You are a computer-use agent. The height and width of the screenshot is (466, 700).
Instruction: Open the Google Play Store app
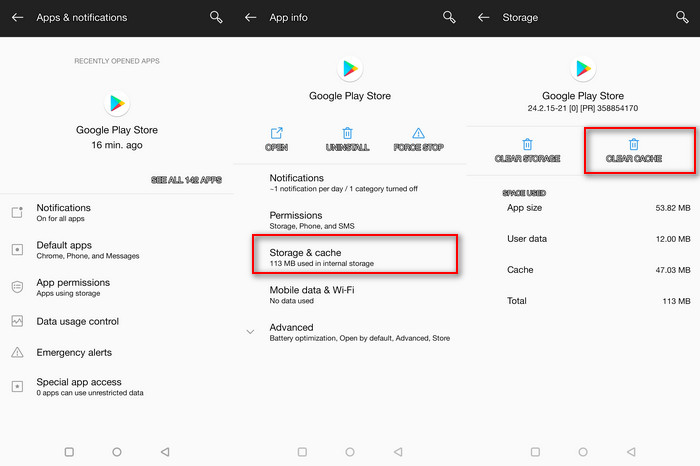click(276, 139)
